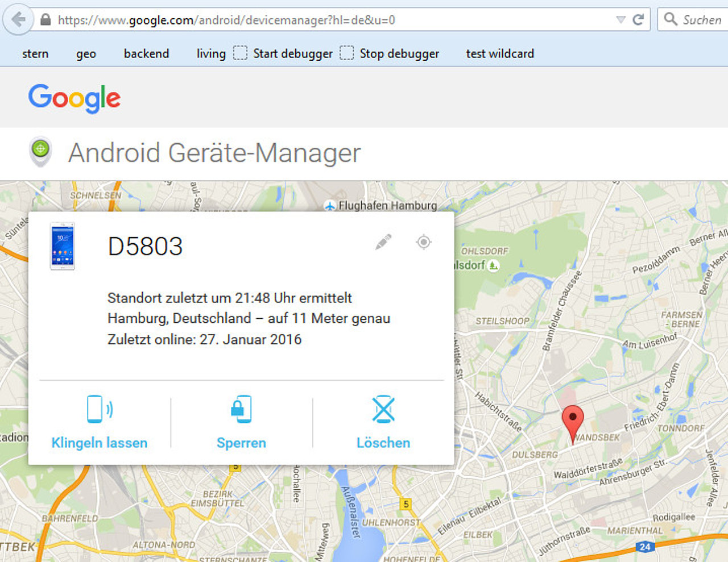Click the EILBEK map label
The height and width of the screenshot is (562, 728).
[x=478, y=535]
